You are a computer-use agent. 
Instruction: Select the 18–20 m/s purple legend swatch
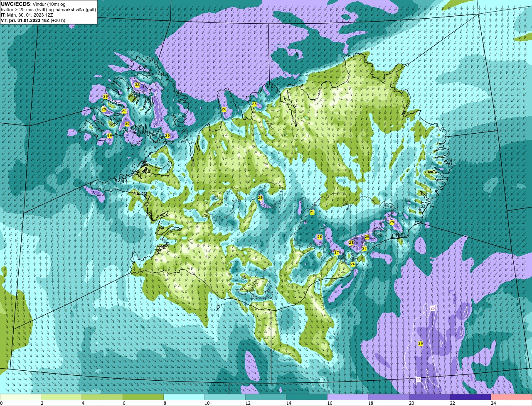pos(389,397)
